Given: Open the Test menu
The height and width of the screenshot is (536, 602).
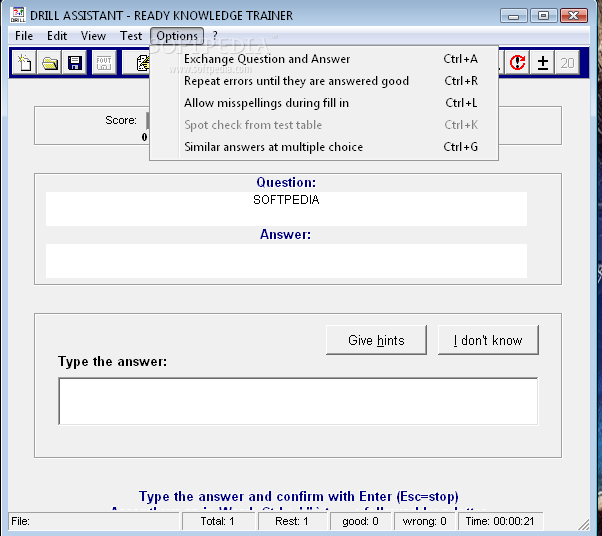Looking at the screenshot, I should coord(131,36).
